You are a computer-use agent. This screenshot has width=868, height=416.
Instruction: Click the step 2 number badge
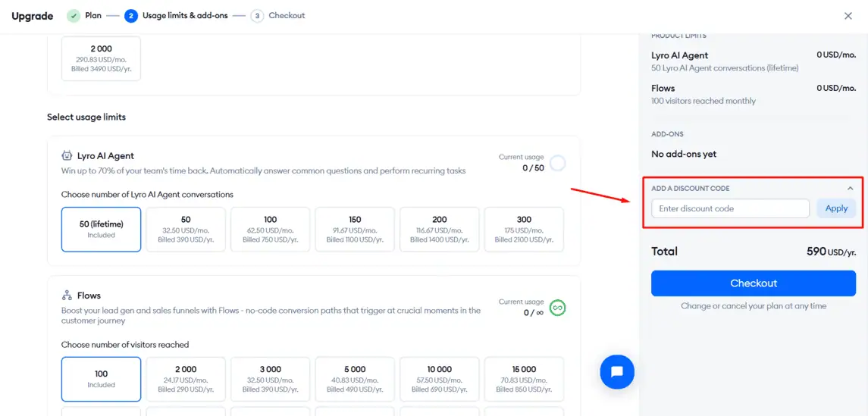pyautogui.click(x=131, y=15)
